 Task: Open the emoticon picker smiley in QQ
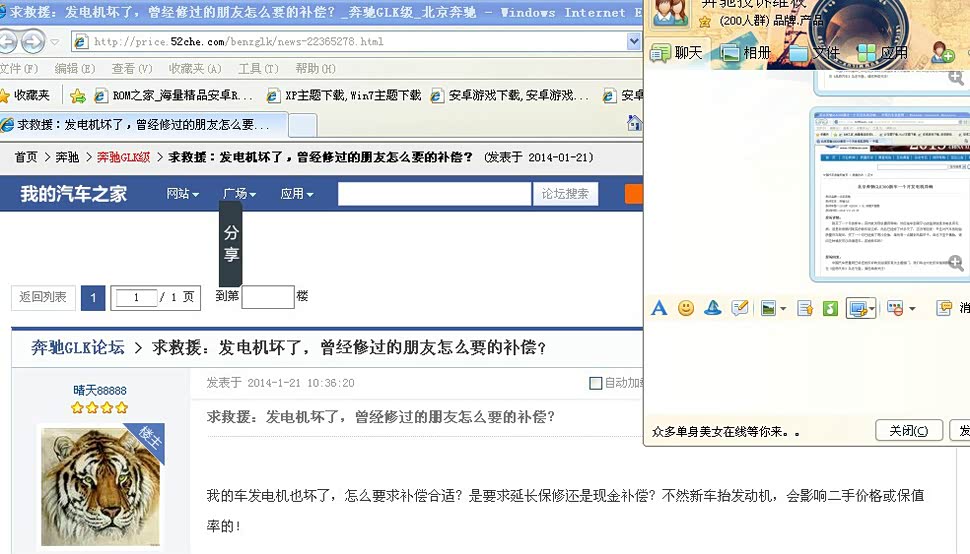point(686,308)
